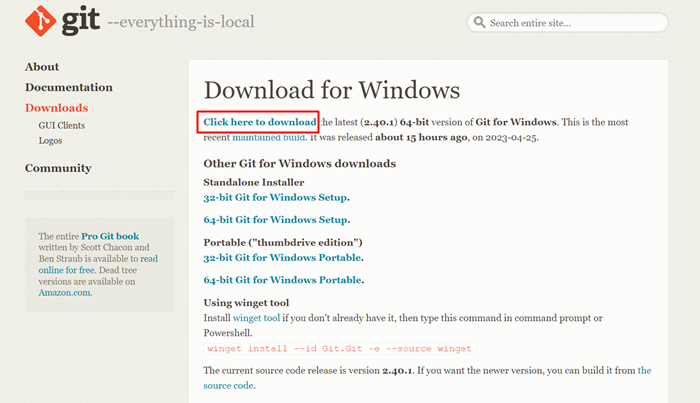
Task: Click the 'Standalone Installer' subheading
Action: point(254,182)
